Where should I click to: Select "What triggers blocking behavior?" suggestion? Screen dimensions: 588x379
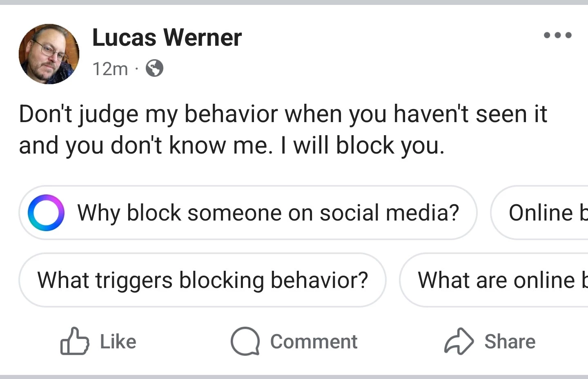[x=203, y=280]
